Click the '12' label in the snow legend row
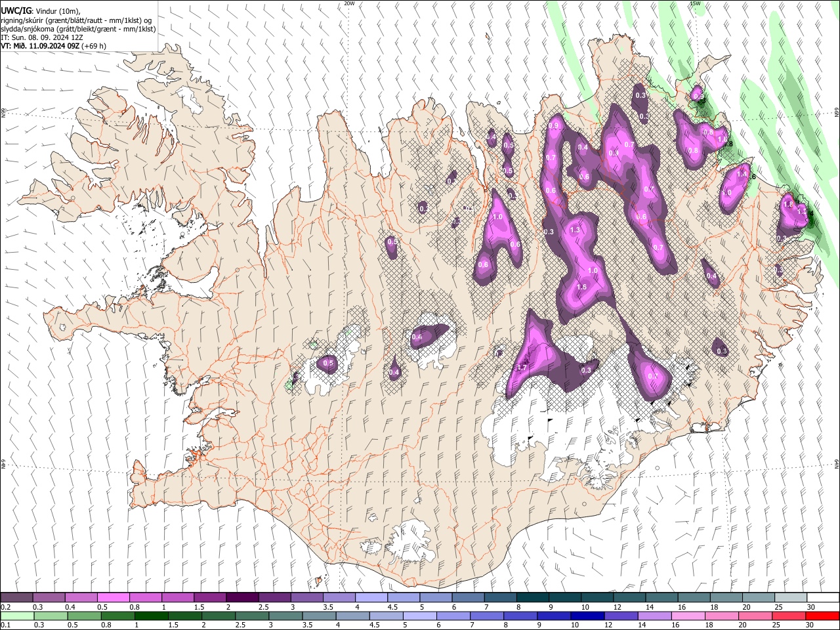Viewport: 840px width, 630px height. click(617, 607)
